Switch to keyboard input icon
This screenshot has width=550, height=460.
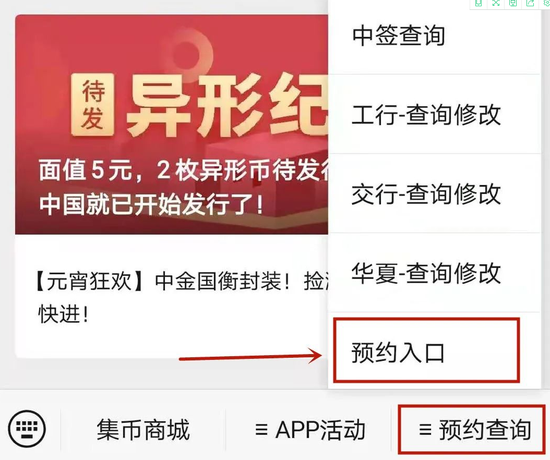click(27, 428)
